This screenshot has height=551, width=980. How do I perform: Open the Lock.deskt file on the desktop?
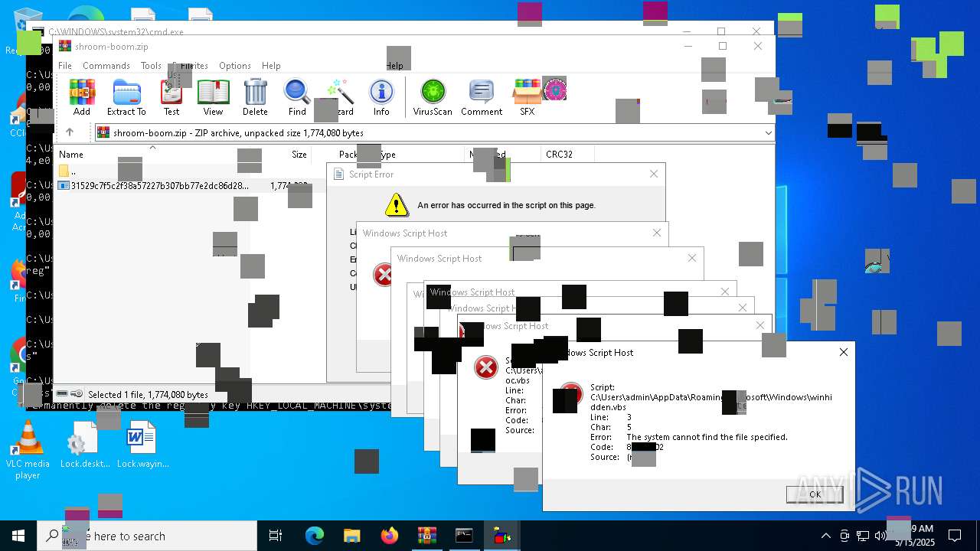tap(85, 445)
